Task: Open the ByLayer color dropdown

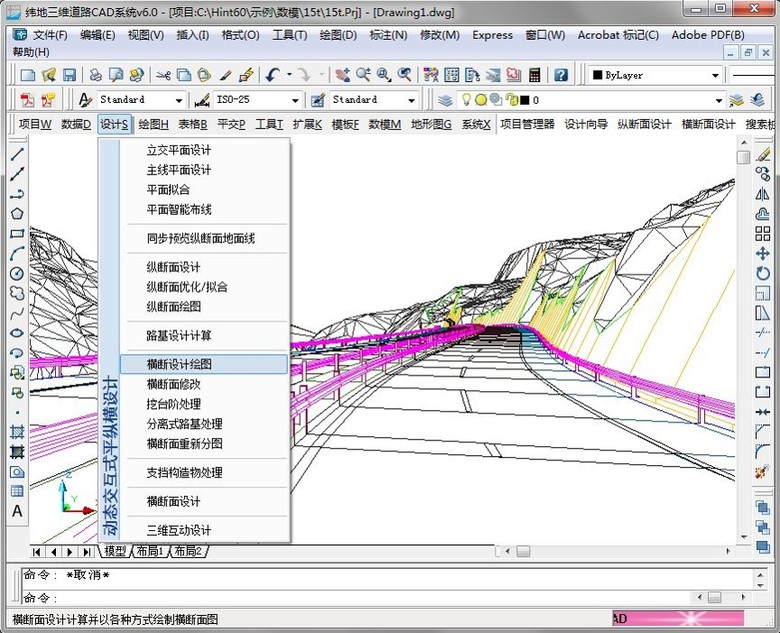Action: click(715, 75)
